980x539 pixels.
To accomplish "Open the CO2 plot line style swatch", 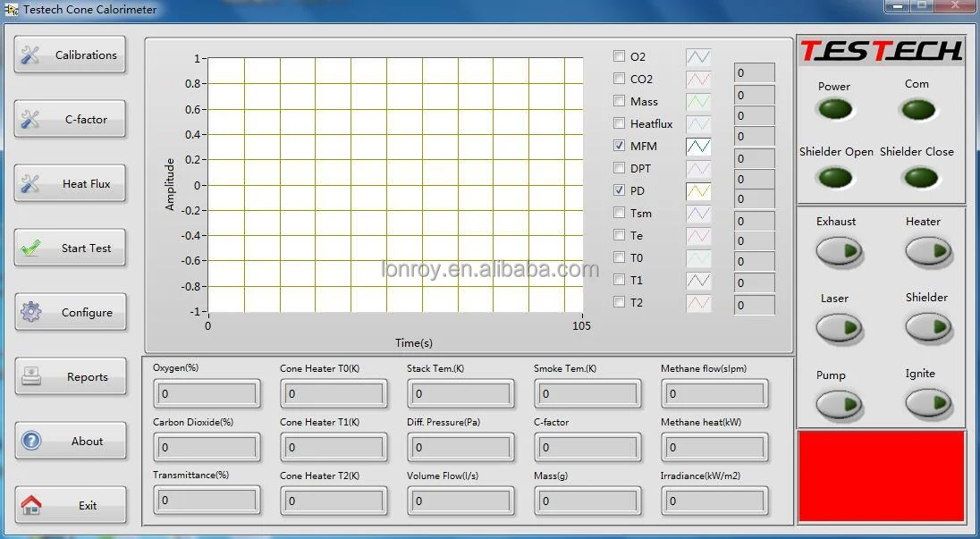I will point(698,80).
